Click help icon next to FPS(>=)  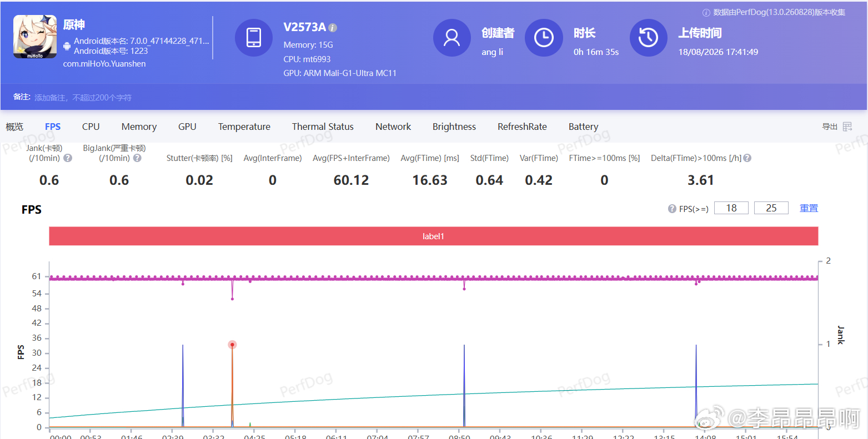(672, 209)
